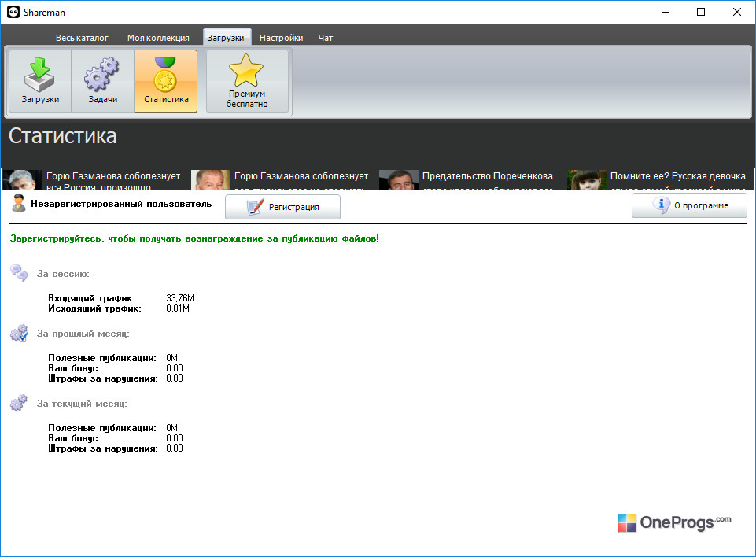Click the За текущий месяц gear icon
Viewport: 756px width, 557px height.
[x=20, y=403]
